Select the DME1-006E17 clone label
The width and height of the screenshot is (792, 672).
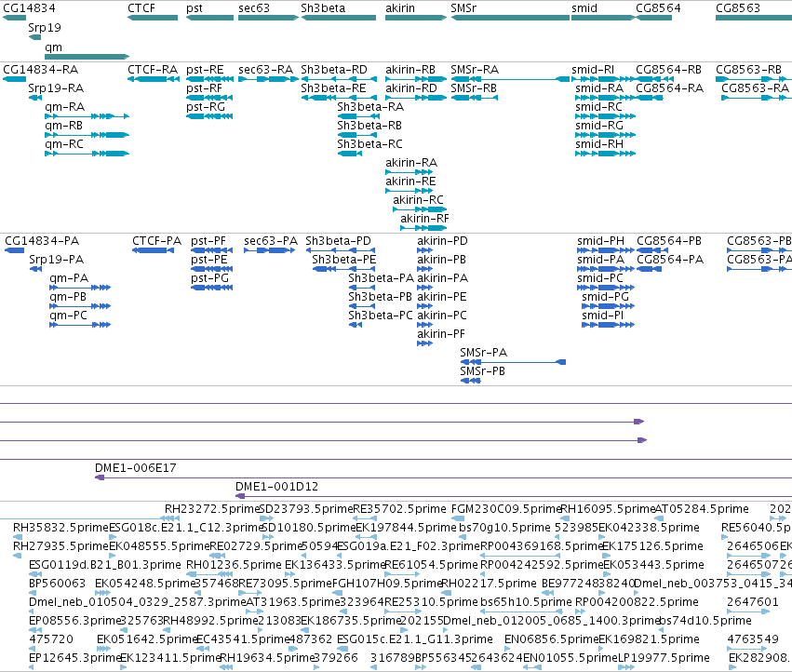(136, 468)
